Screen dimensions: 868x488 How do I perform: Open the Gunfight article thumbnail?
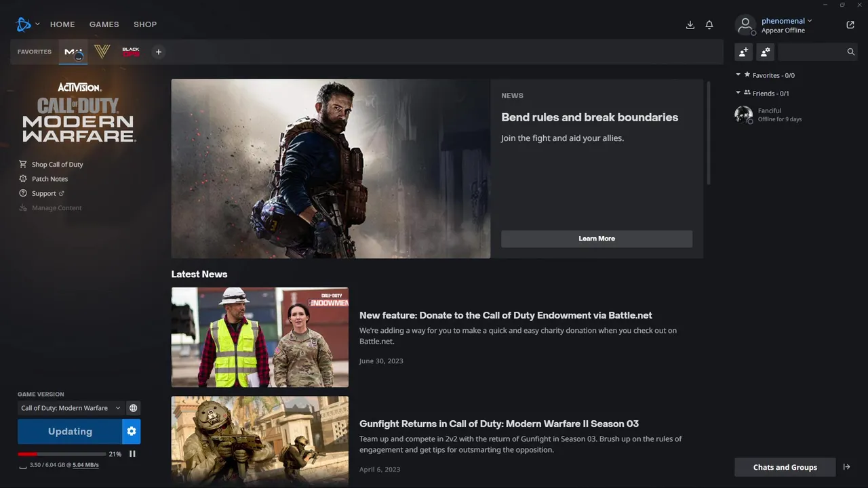tap(260, 441)
